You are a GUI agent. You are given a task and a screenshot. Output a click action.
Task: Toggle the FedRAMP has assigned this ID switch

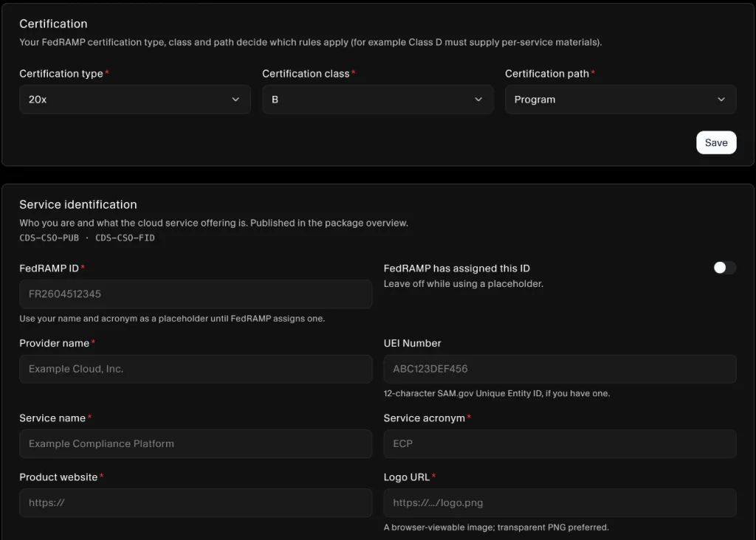pos(725,268)
